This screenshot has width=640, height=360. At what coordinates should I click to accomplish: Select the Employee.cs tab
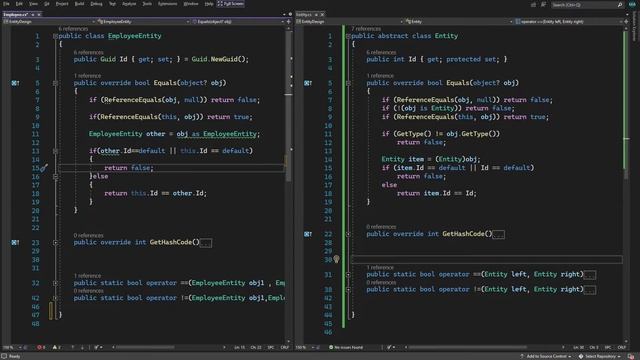(16, 14)
